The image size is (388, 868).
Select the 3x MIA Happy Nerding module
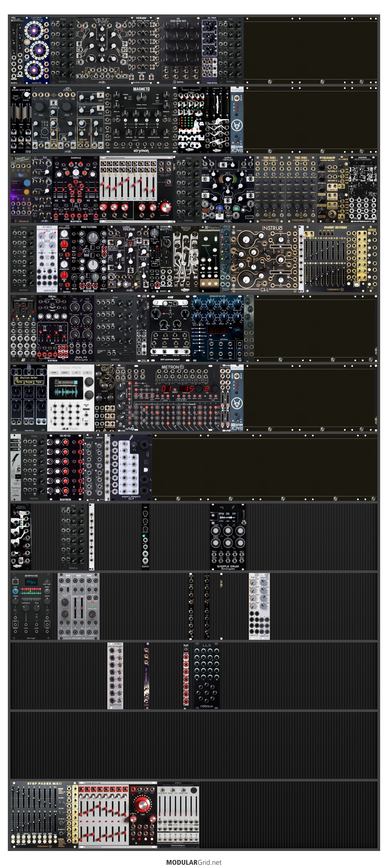click(x=210, y=50)
